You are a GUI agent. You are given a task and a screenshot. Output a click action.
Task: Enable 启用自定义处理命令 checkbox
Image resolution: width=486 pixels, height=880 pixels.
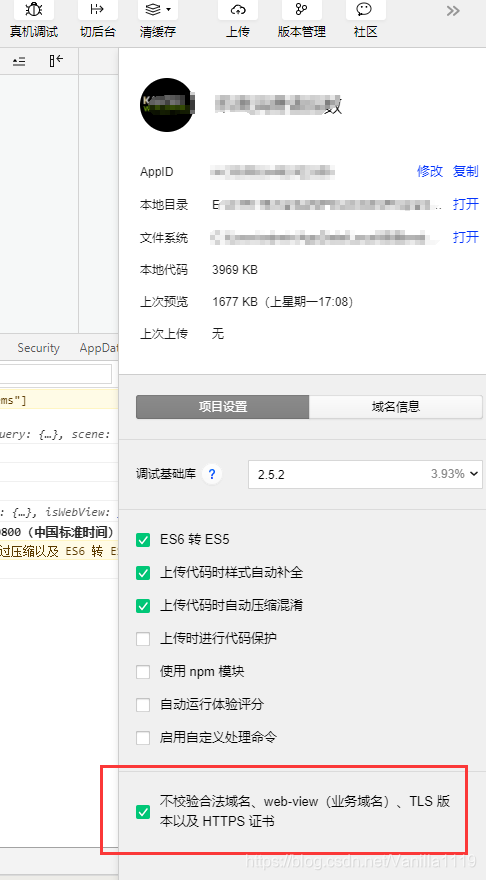click(143, 737)
